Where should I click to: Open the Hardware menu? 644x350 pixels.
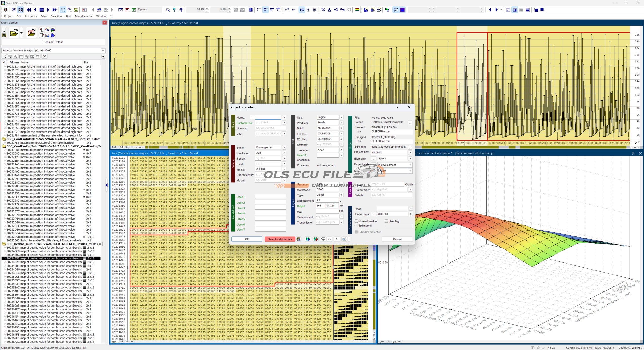click(x=31, y=16)
